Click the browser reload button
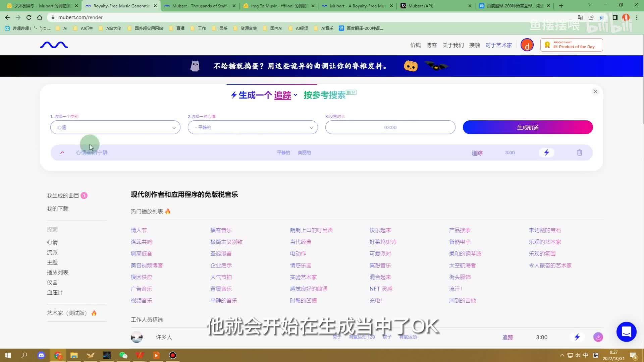 (x=29, y=17)
